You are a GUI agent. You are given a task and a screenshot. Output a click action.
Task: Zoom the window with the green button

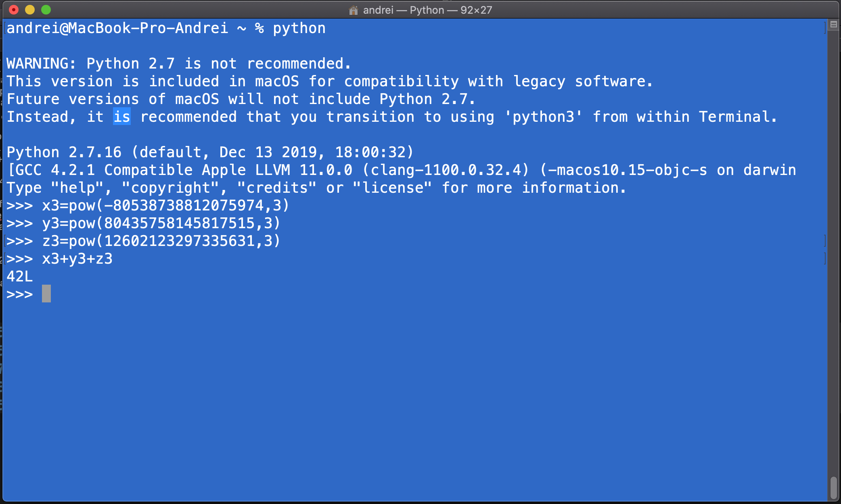(46, 10)
